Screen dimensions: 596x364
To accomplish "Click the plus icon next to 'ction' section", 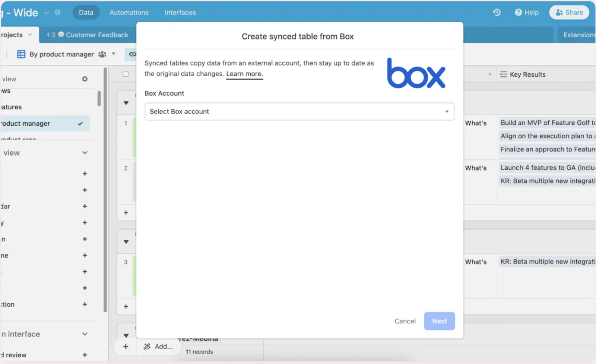I will point(85,304).
